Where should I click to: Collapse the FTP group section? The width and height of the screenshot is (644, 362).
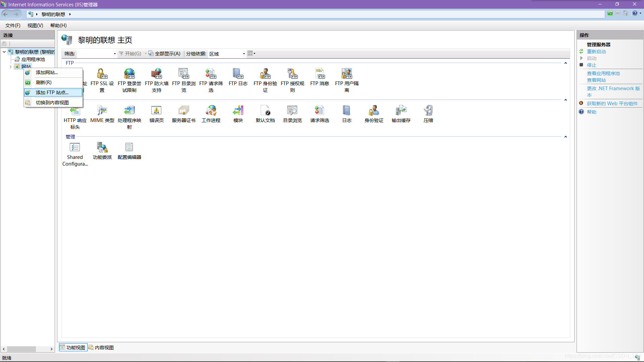566,63
